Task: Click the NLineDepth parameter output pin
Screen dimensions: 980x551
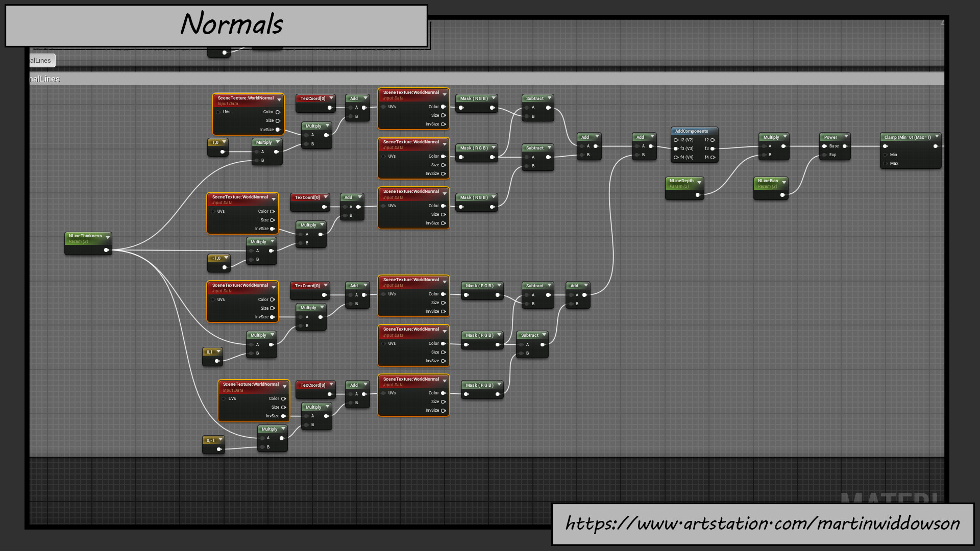Action: coord(698,195)
